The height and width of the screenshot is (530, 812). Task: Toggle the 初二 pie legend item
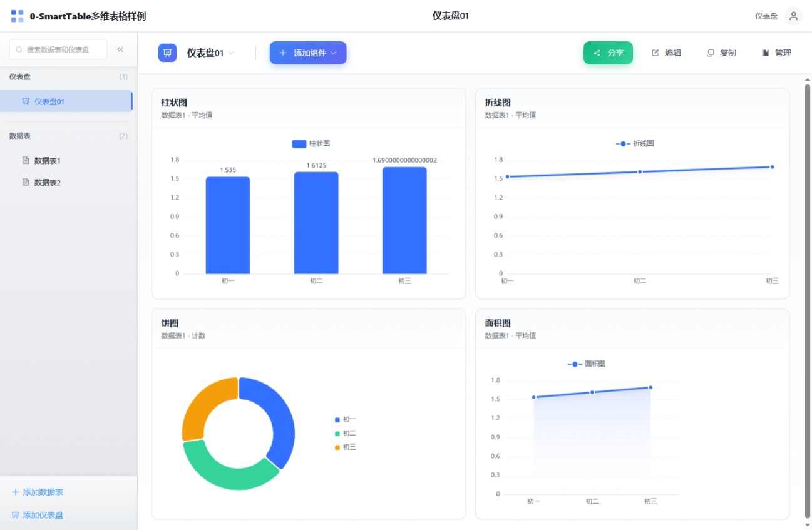click(345, 433)
